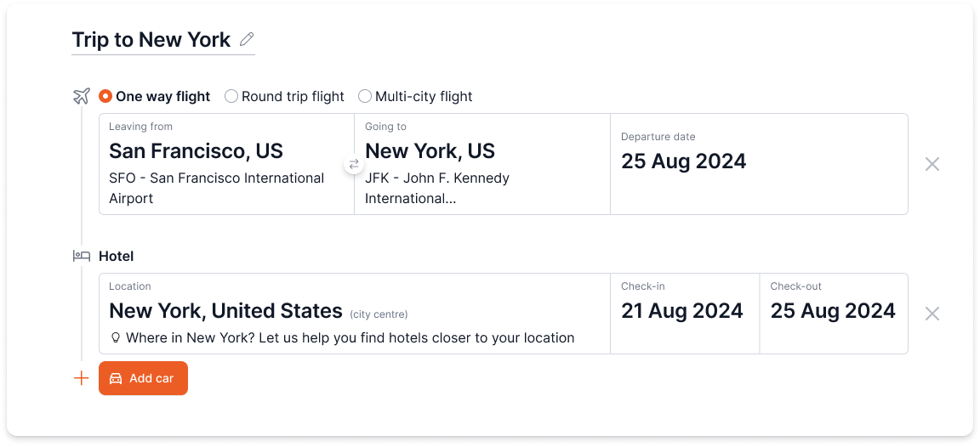Open the Check-out date picker

(x=832, y=312)
